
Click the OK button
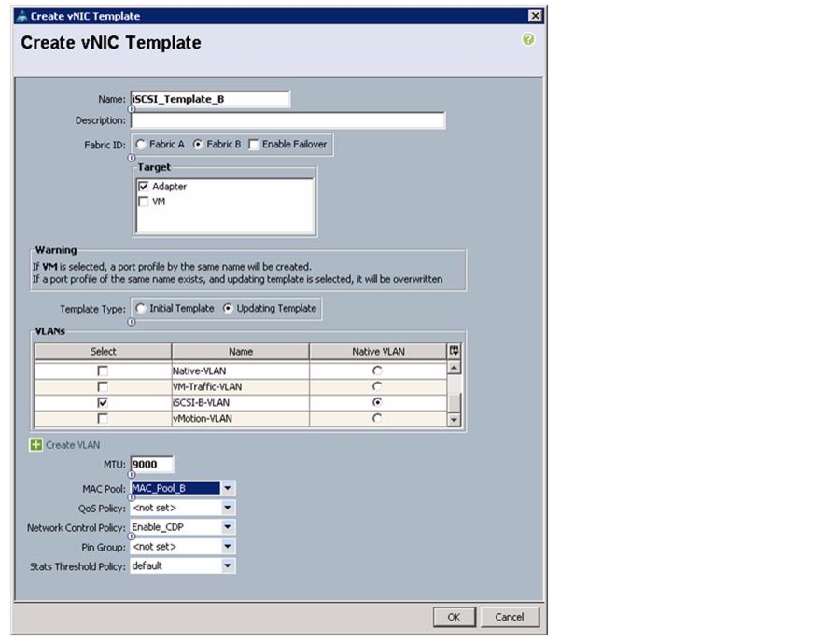click(x=455, y=617)
